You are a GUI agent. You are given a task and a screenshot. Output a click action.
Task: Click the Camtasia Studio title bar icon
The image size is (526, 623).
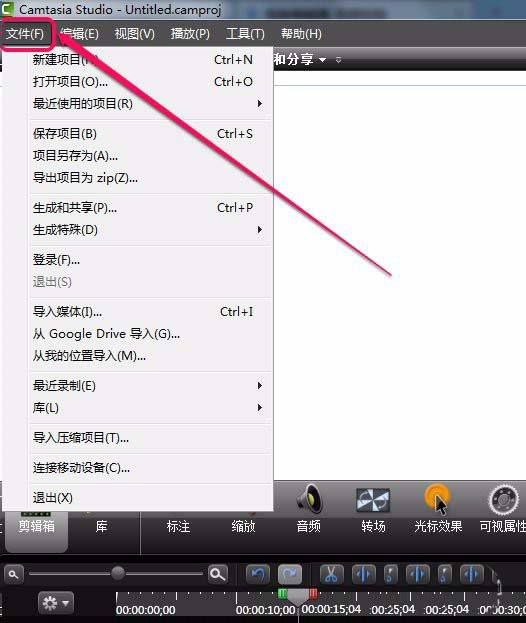7,9
